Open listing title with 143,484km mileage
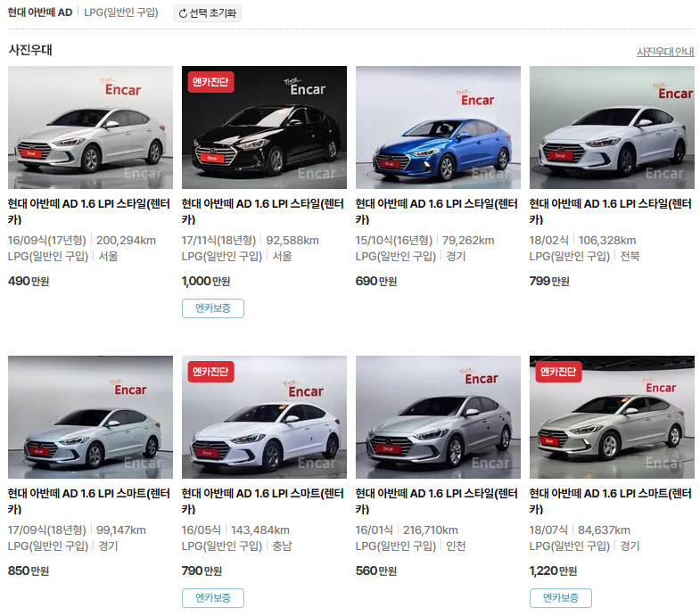 click(x=262, y=501)
